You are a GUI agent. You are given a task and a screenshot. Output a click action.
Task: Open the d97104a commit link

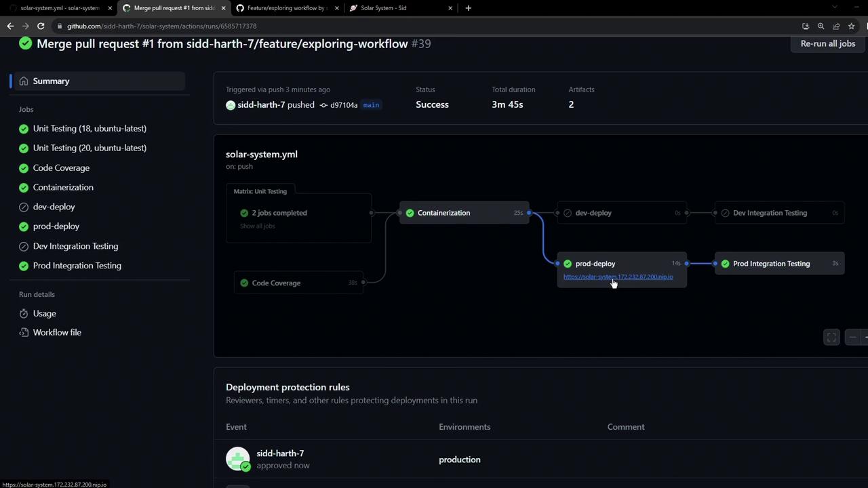343,105
